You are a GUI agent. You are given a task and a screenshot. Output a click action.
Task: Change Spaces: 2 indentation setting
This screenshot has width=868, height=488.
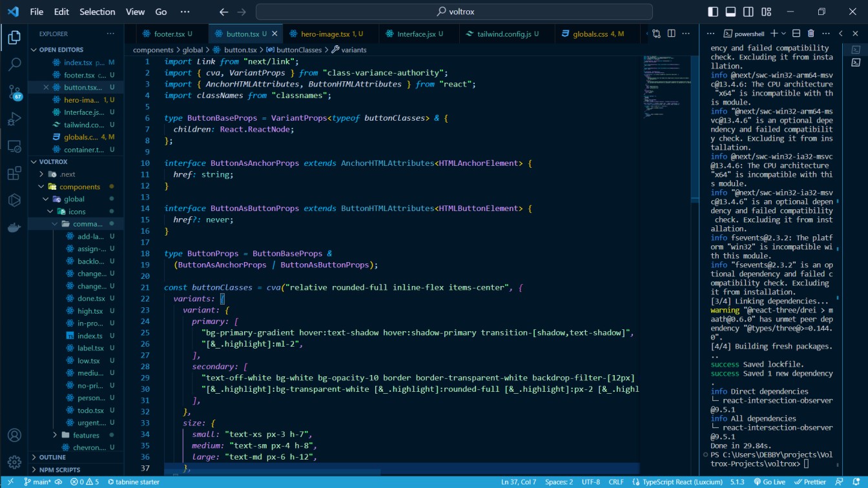(559, 482)
